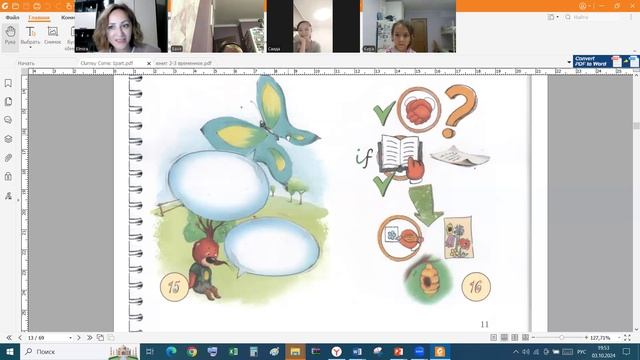640x360 pixels.
Task: Open the Windows Start menu
Action: pyautogui.click(x=10, y=351)
